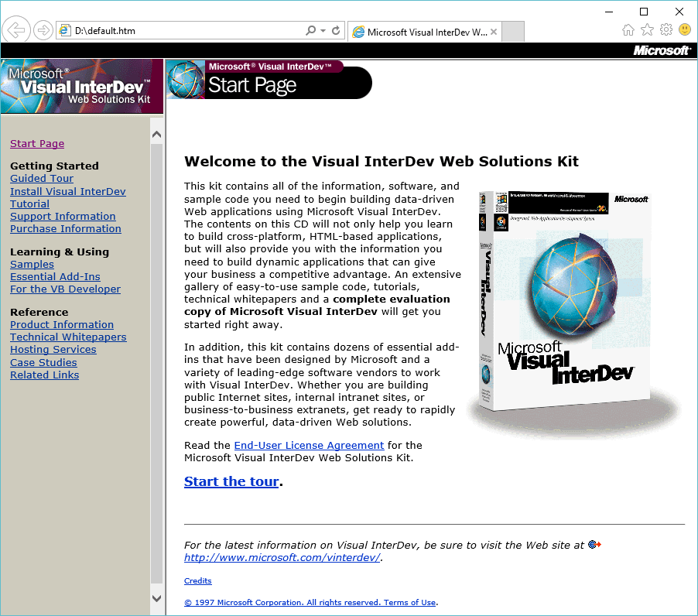Open the address bar autocomplete dropdown arrow
Image resolution: width=698 pixels, height=616 pixels.
pyautogui.click(x=323, y=30)
